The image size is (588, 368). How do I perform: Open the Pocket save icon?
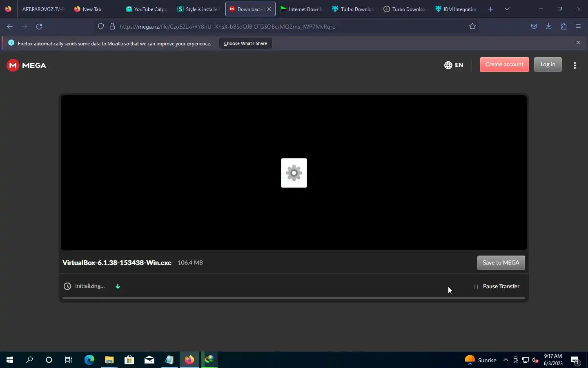click(x=534, y=27)
